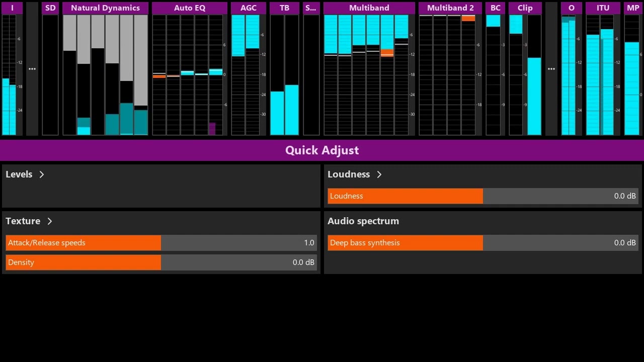Click the Quick Adjust title bar

point(322,150)
